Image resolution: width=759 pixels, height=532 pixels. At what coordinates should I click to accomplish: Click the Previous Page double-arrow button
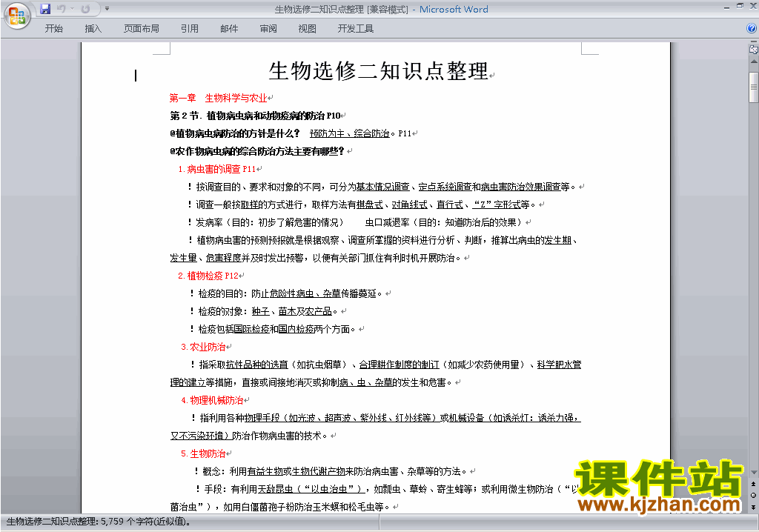(x=753, y=484)
